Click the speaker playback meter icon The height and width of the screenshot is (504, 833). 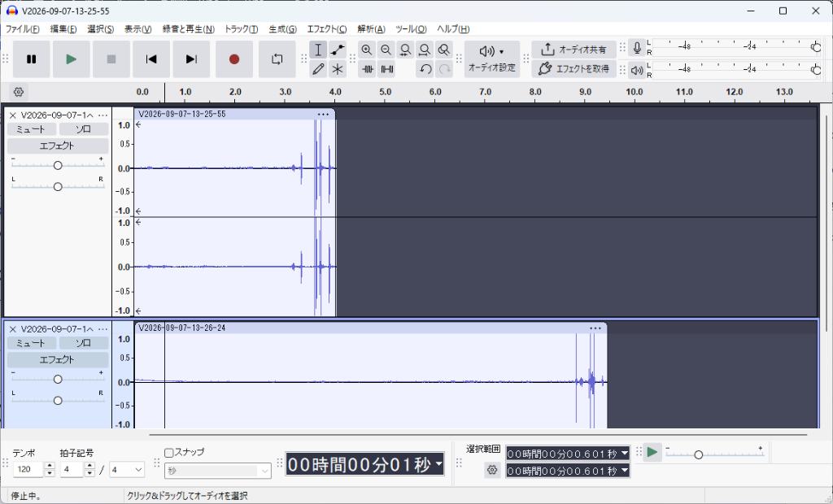click(637, 70)
